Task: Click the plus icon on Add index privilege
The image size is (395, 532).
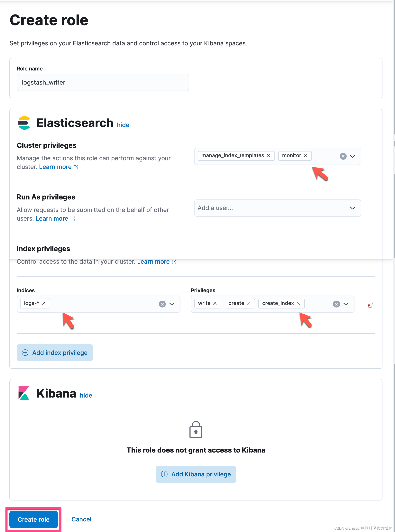Action: tap(25, 352)
